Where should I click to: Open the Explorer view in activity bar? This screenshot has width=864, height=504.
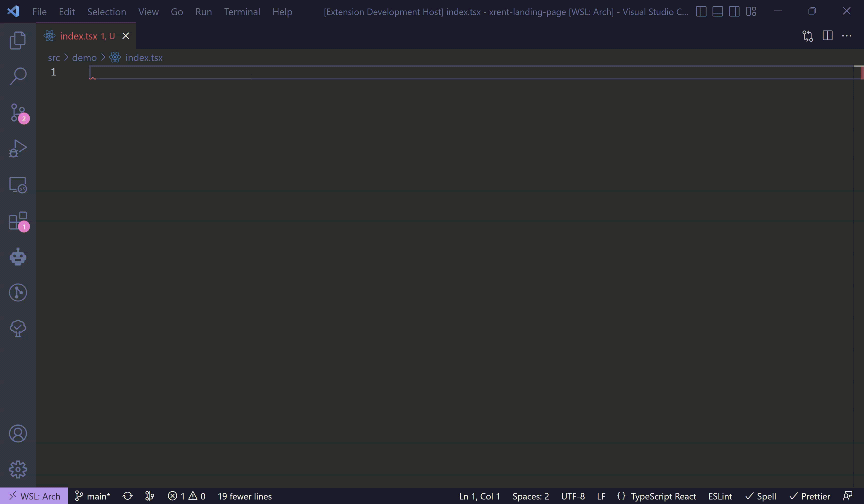click(x=18, y=40)
